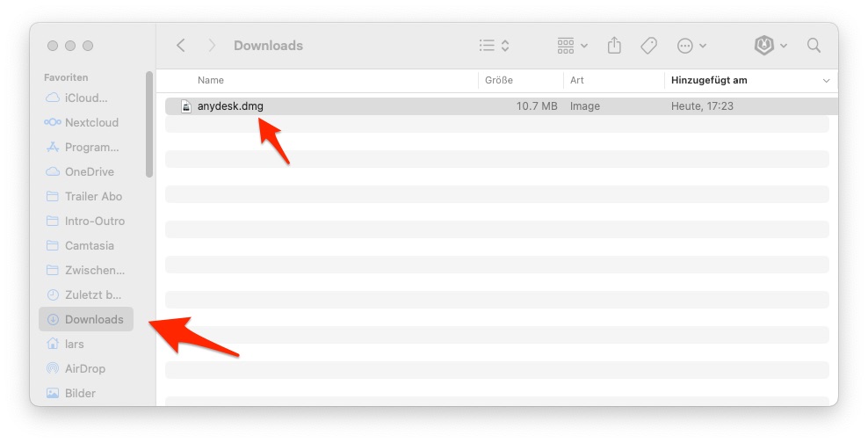
Task: Click the Image kind cell
Action: click(584, 105)
